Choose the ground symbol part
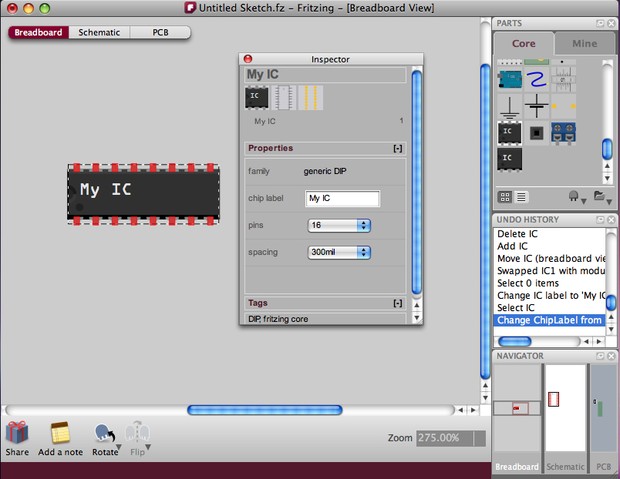The width and height of the screenshot is (620, 479). point(509,106)
